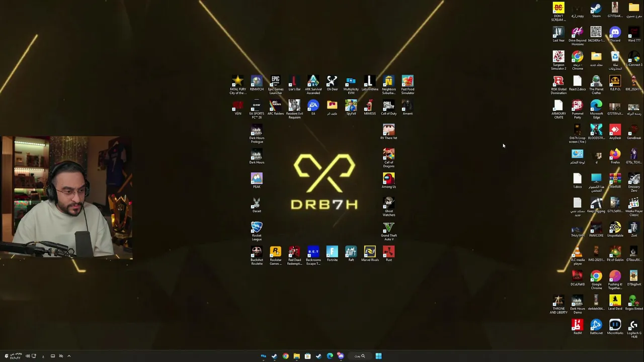The image size is (644, 362).
Task: Select the SpyFall icon
Action: click(351, 108)
